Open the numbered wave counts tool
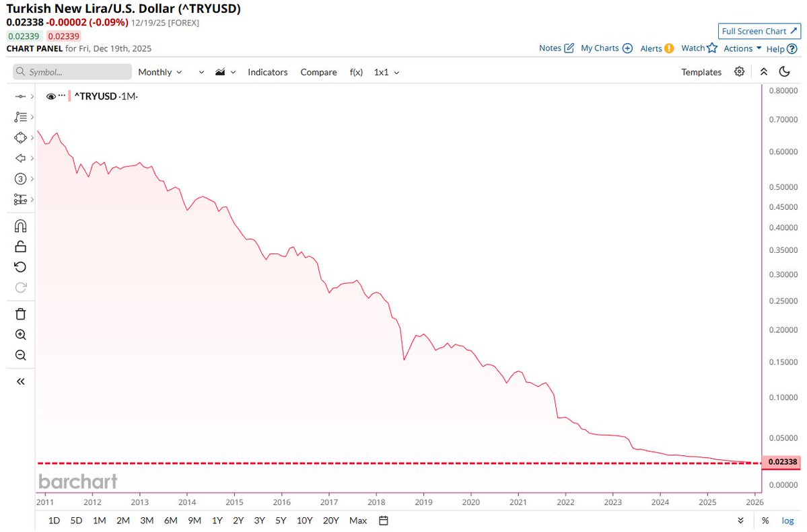 pos(20,179)
